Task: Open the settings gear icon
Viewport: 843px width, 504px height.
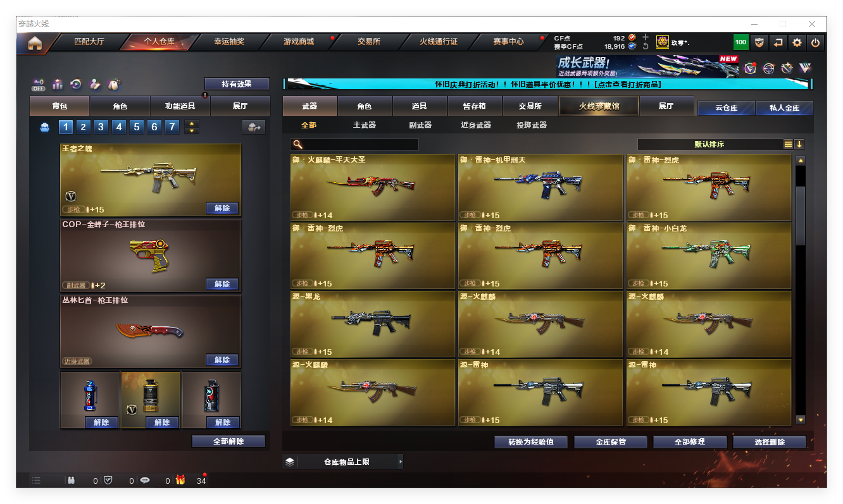Action: [797, 42]
